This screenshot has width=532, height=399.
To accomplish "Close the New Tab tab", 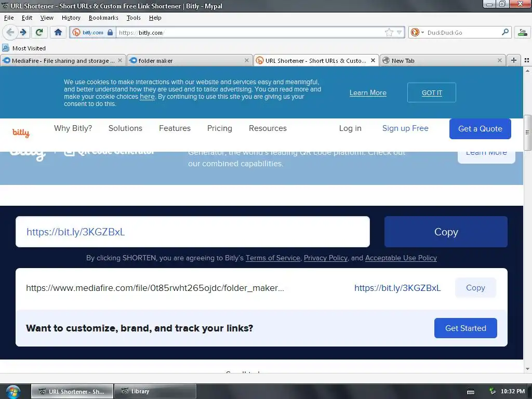I will click(x=499, y=60).
